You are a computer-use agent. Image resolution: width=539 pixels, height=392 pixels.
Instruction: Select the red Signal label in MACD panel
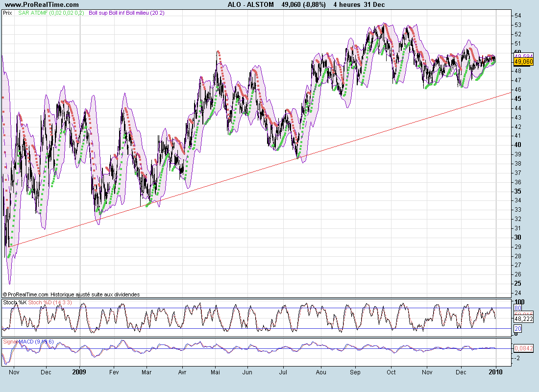pyautogui.click(x=10, y=342)
